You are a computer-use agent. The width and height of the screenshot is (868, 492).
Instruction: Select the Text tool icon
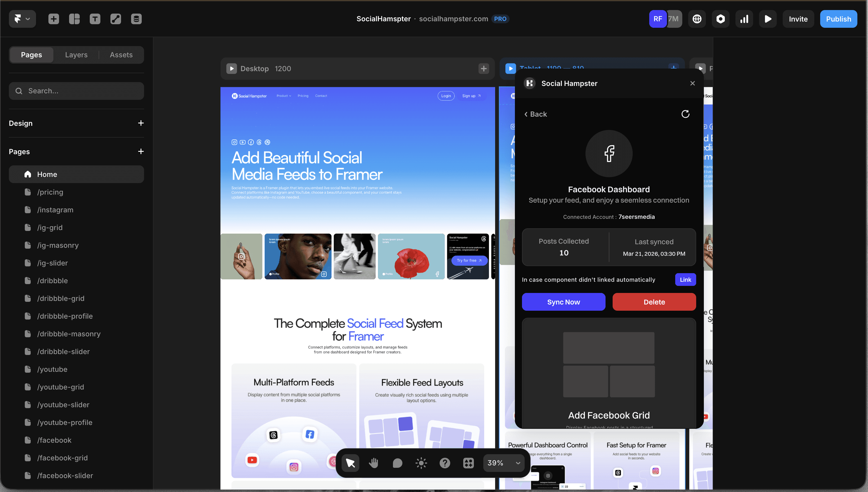95,19
